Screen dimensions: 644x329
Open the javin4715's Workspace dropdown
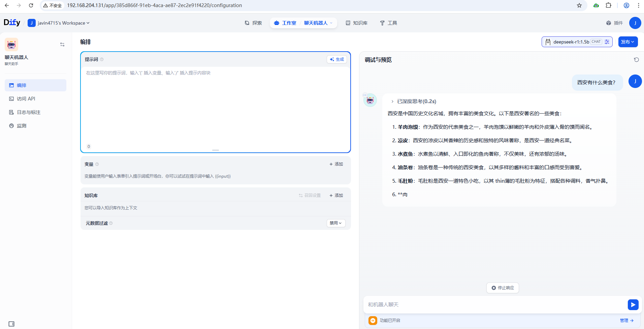tap(59, 23)
